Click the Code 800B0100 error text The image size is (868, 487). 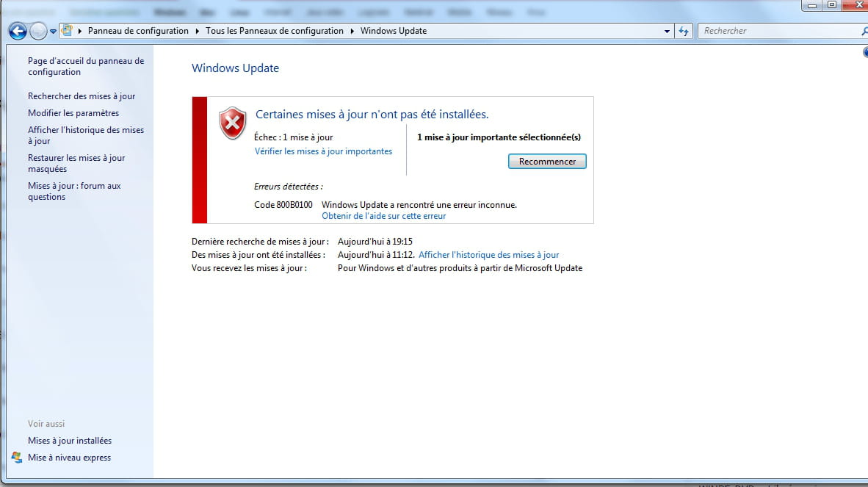pyautogui.click(x=283, y=205)
